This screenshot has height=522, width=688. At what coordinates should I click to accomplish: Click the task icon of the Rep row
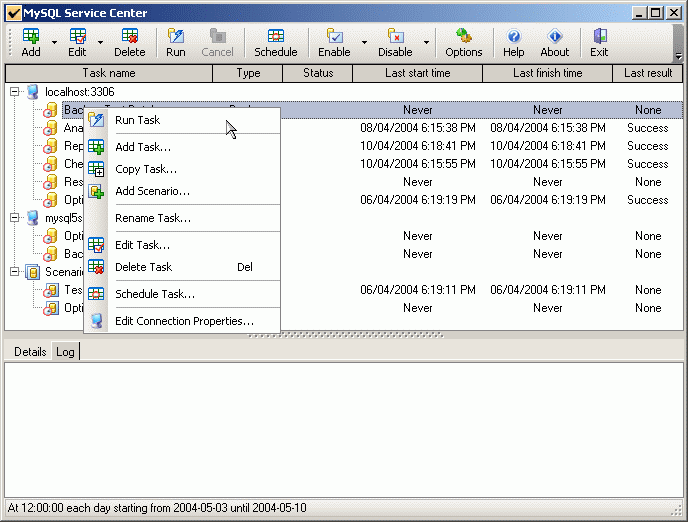[50, 146]
